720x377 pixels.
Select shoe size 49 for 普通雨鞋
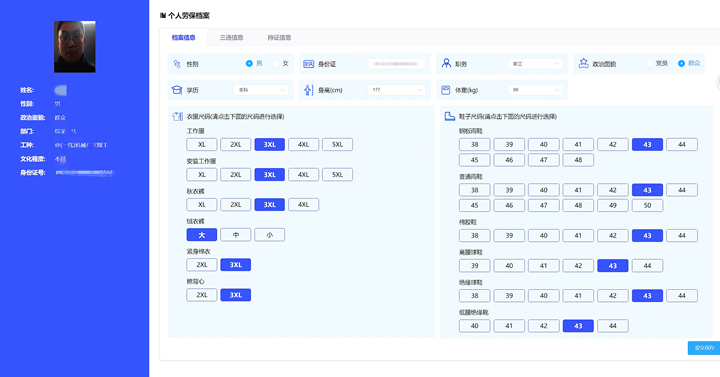click(x=613, y=205)
